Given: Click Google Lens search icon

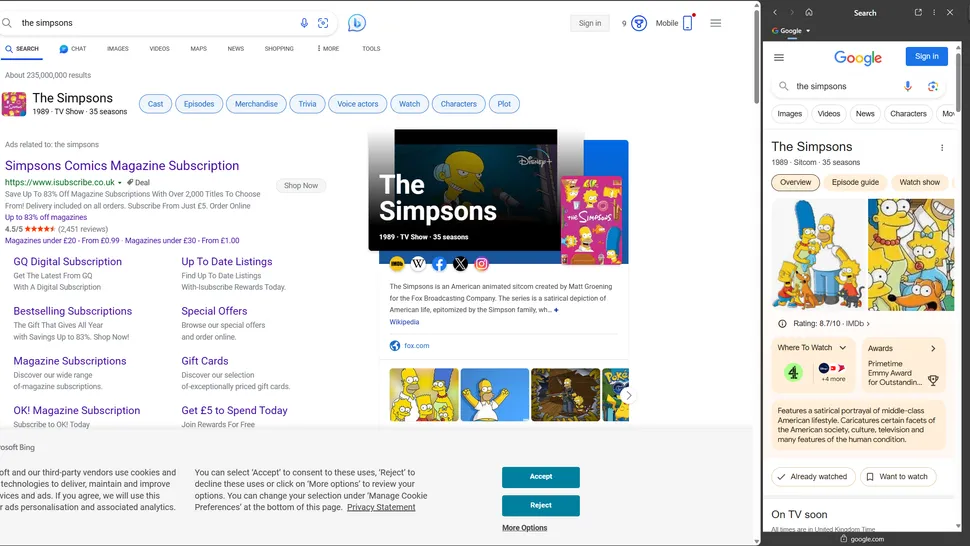Looking at the screenshot, I should 933,86.
